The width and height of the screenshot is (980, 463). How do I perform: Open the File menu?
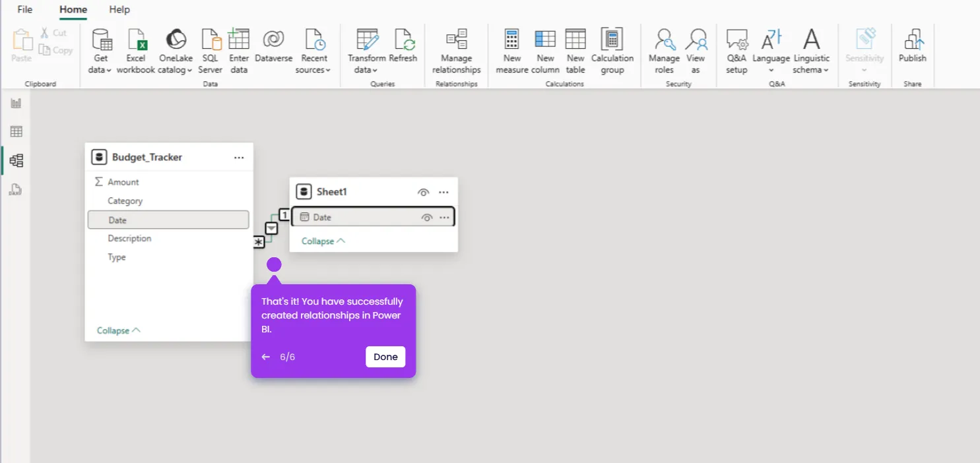(x=24, y=10)
